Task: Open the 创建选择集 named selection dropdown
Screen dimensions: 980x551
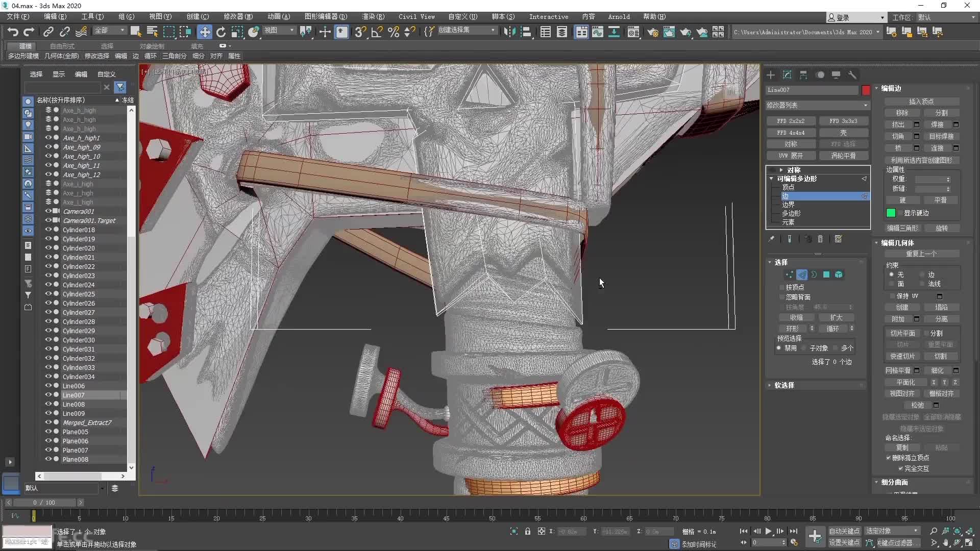Action: pyautogui.click(x=467, y=30)
